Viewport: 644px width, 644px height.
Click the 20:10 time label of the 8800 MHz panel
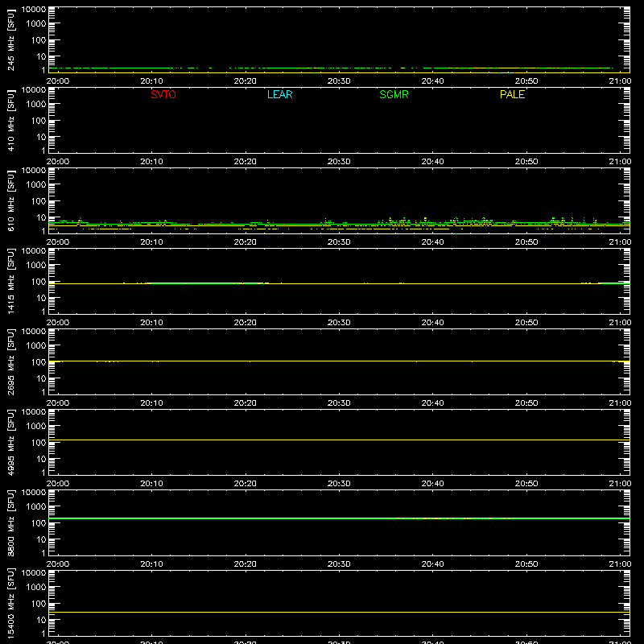[x=151, y=564]
